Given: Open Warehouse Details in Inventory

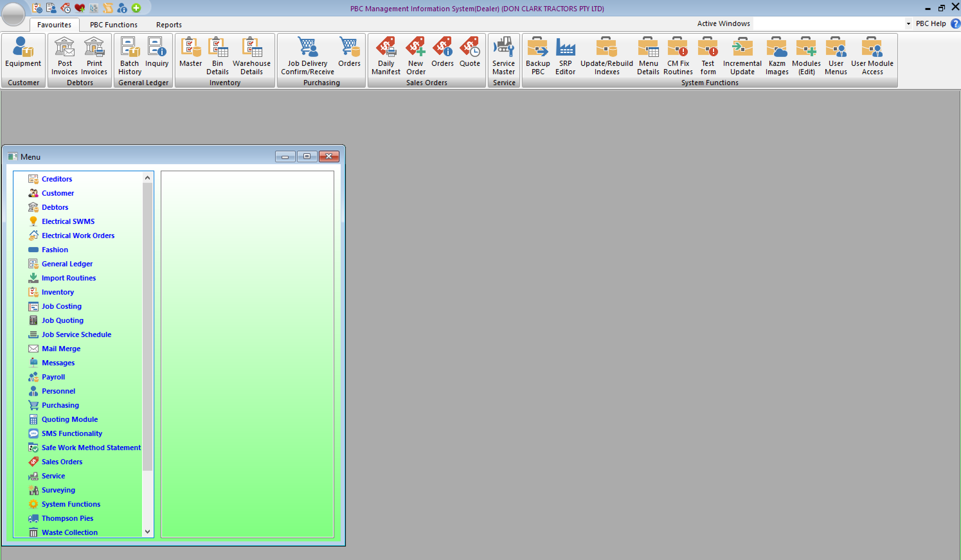Looking at the screenshot, I should tap(251, 56).
